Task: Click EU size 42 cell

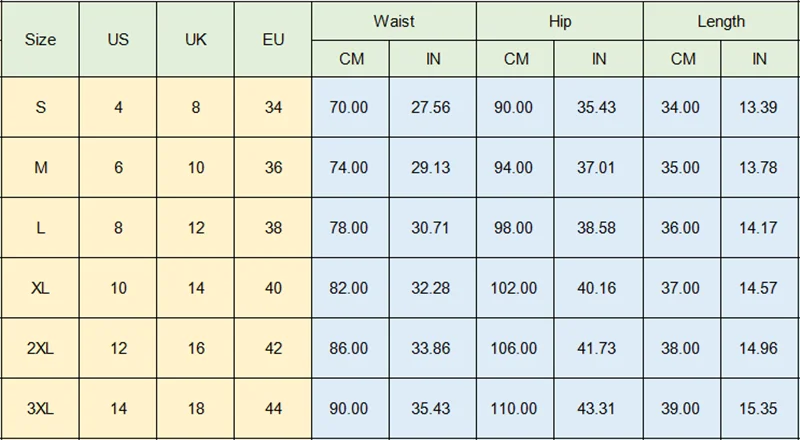Action: coord(274,348)
